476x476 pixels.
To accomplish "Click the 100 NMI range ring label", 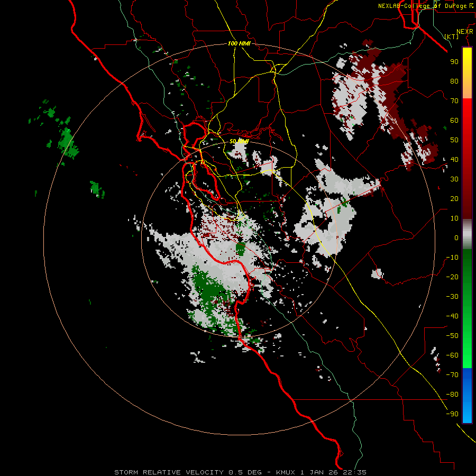I will (239, 43).
